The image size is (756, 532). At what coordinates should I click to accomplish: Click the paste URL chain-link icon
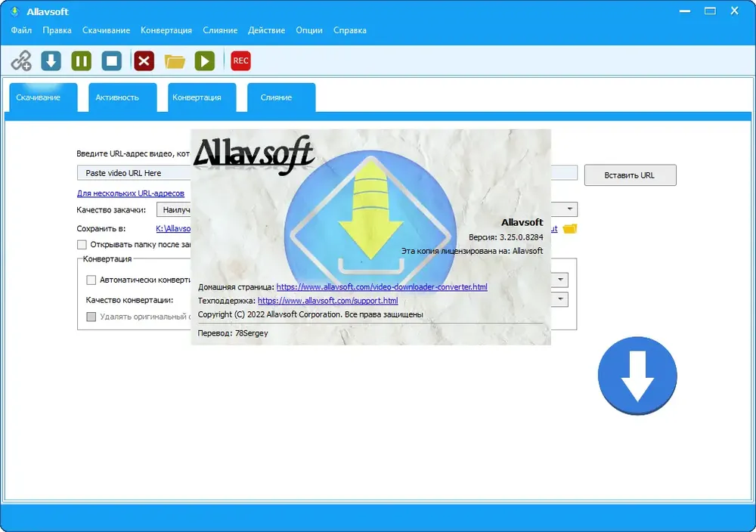tap(21, 60)
